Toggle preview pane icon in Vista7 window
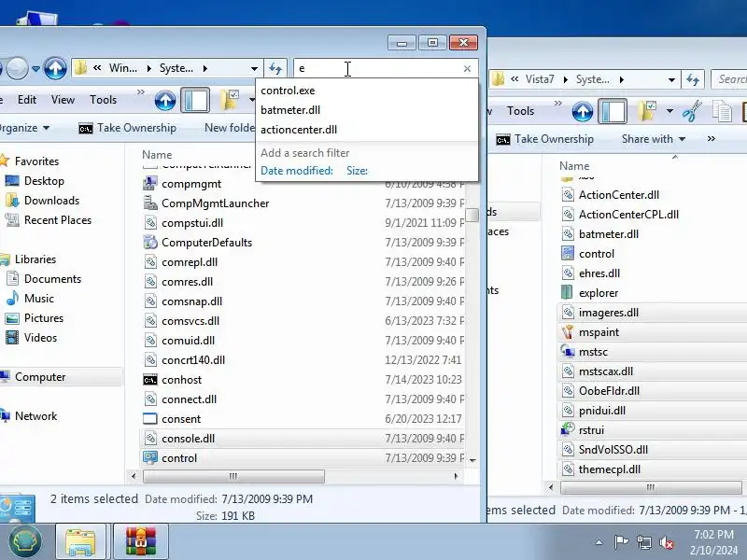Screen dimensions: 747x560 [613, 111]
